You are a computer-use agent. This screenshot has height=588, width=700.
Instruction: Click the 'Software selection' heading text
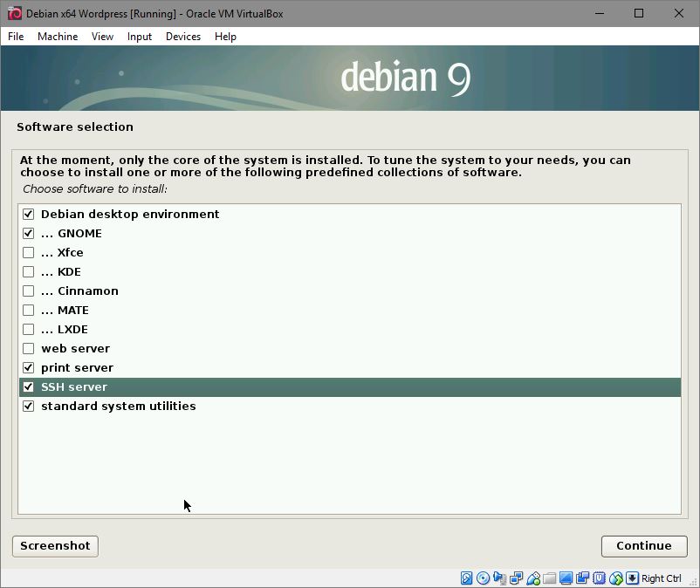tap(75, 126)
